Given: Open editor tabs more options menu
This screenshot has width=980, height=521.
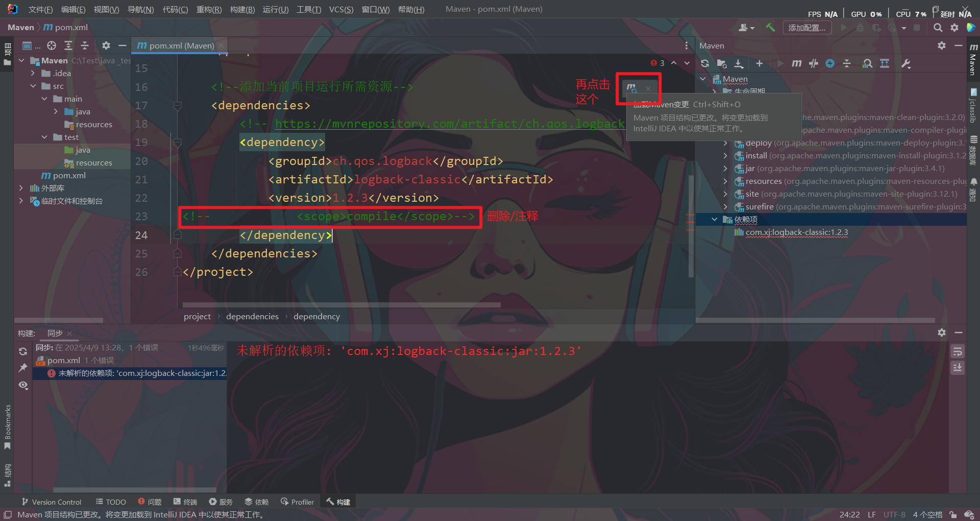Looking at the screenshot, I should (x=686, y=45).
